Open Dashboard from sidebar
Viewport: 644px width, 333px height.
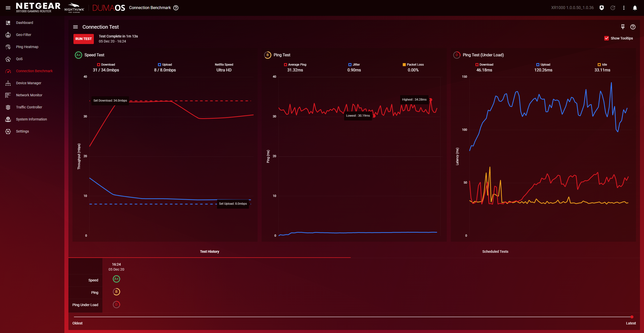pyautogui.click(x=25, y=23)
